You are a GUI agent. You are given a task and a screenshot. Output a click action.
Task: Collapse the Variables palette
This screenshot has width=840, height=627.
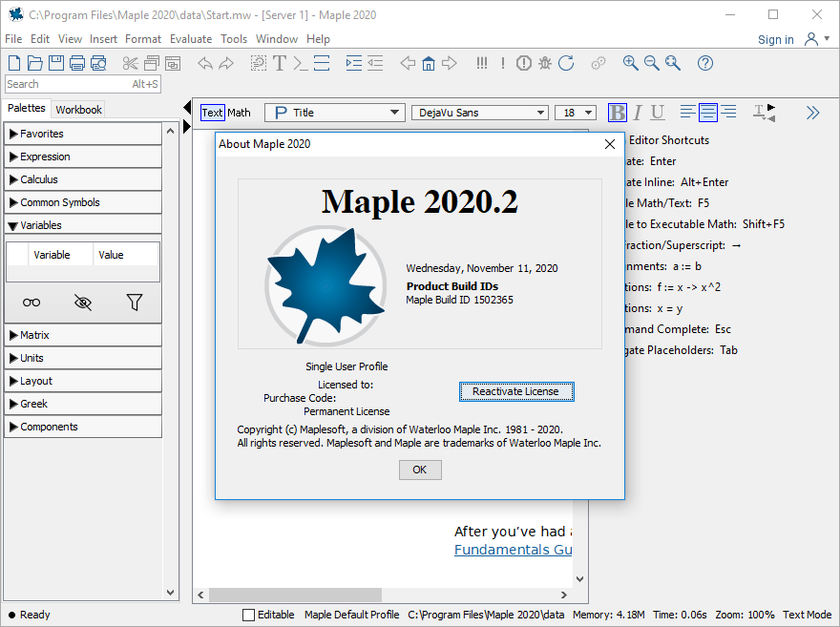[x=83, y=225]
